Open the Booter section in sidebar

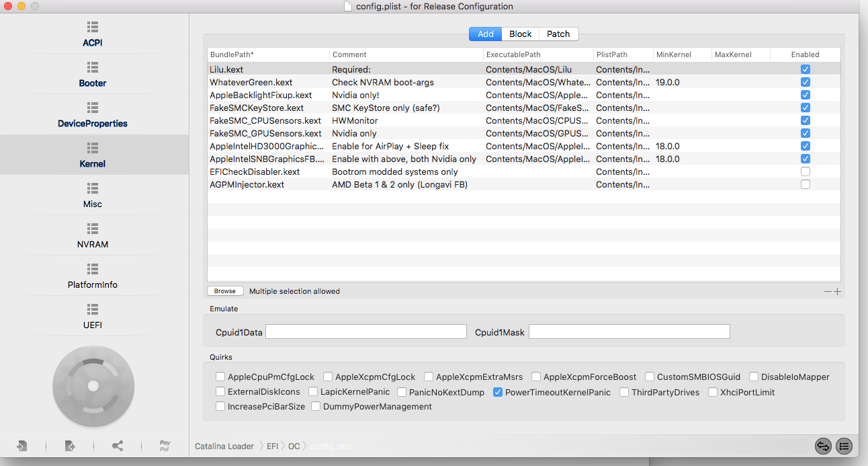tap(93, 75)
